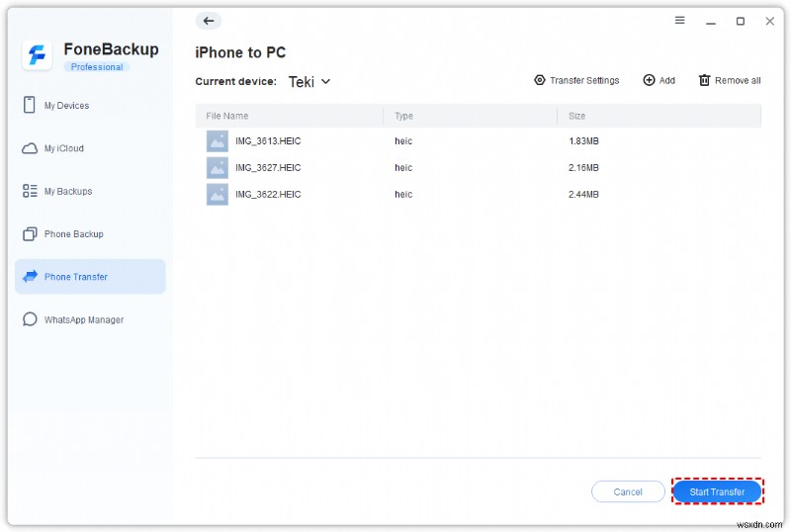Click the Phone Transfer arrows icon
The height and width of the screenshot is (532, 791).
tap(31, 276)
